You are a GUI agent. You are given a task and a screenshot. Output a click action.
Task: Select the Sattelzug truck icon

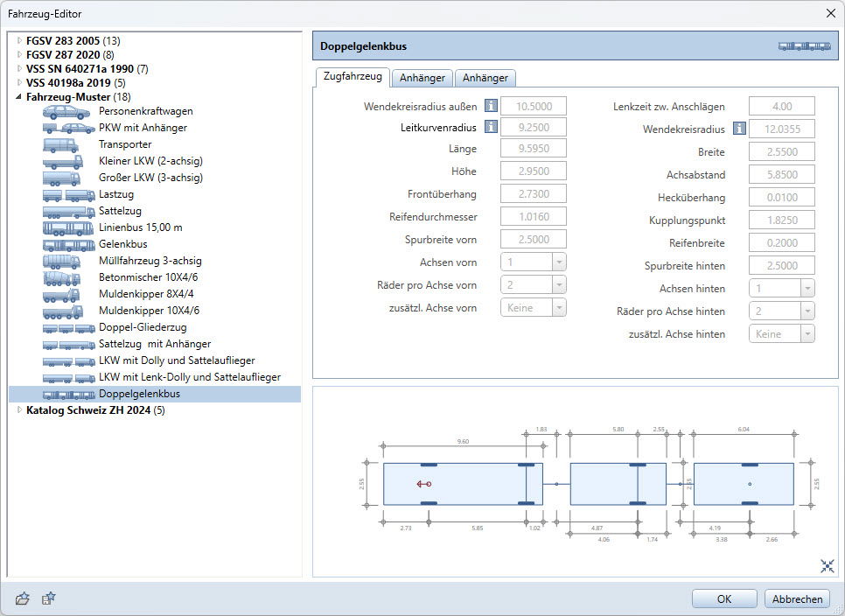point(69,211)
